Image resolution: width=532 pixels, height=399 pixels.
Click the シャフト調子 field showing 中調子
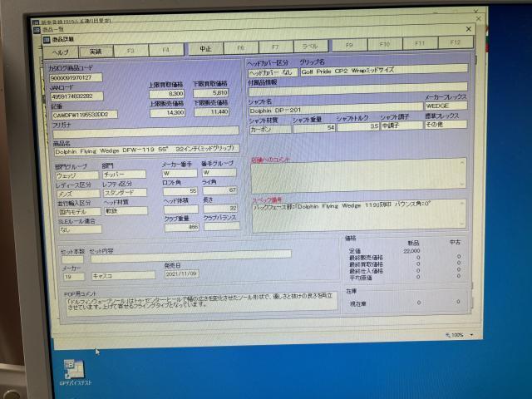401,126
